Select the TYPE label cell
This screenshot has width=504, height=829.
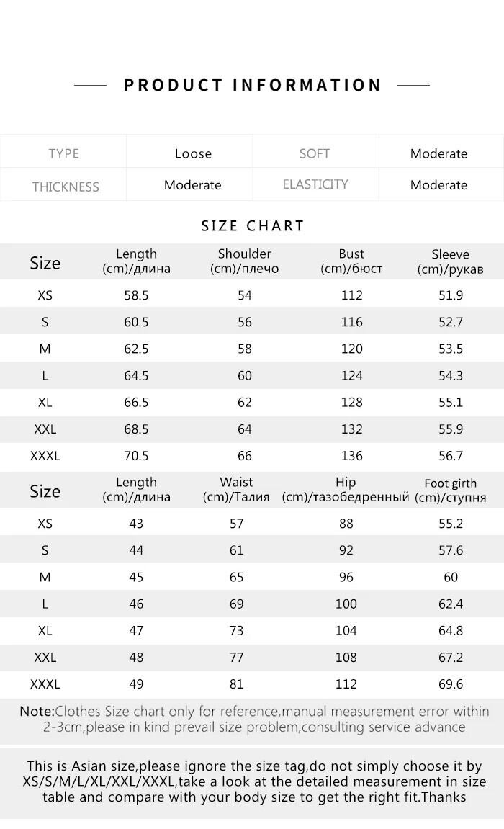click(63, 153)
